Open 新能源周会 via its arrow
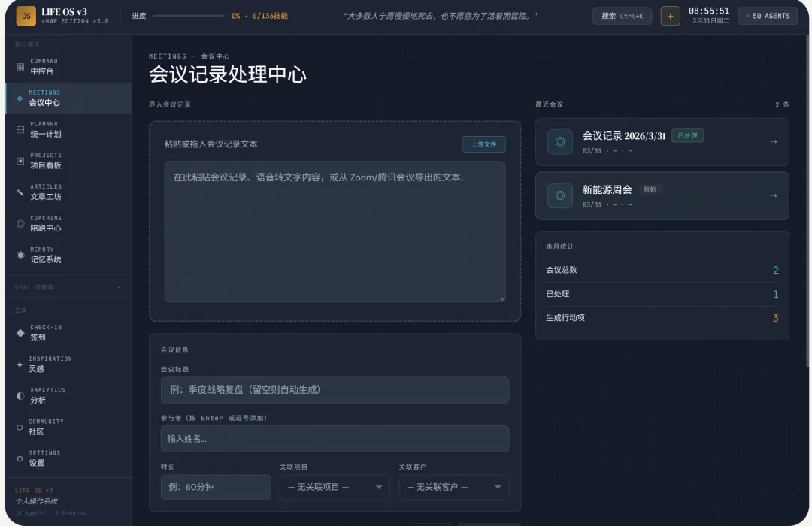This screenshot has width=812, height=526. [774, 195]
